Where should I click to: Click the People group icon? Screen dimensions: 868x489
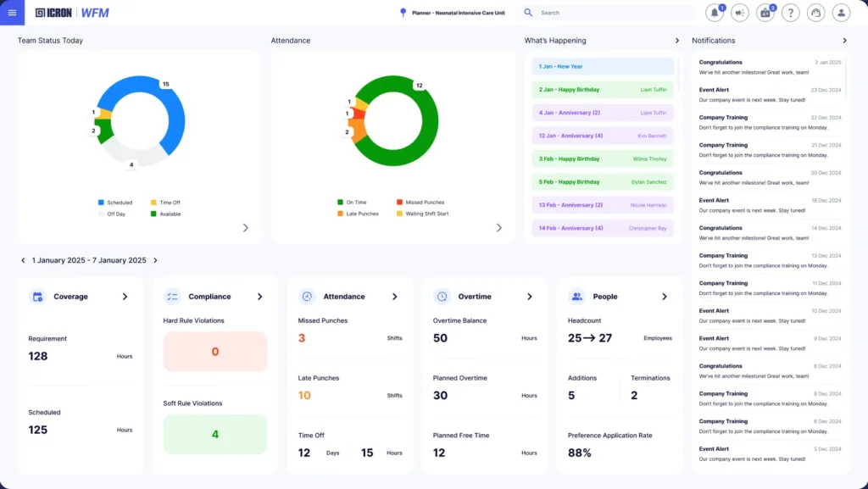click(x=576, y=297)
